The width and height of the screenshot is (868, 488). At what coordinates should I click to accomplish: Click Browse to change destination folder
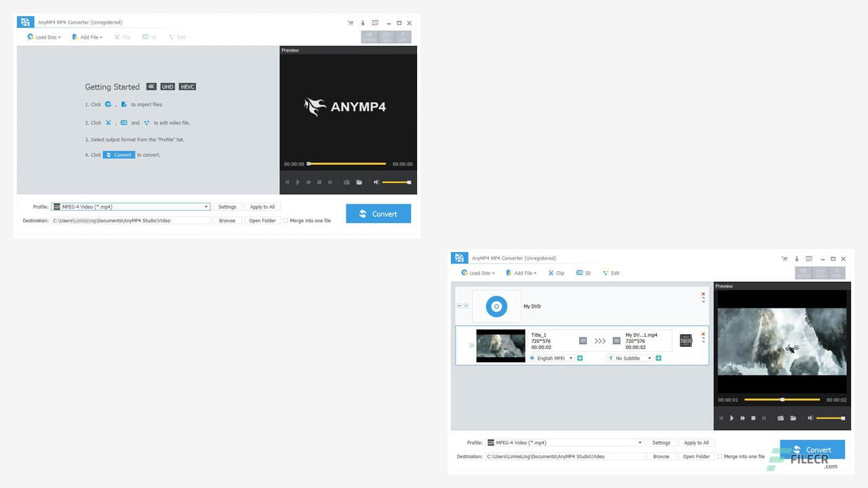click(661, 456)
